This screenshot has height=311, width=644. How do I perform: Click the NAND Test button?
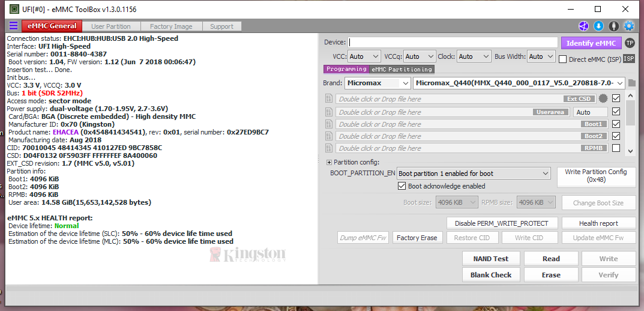491,259
